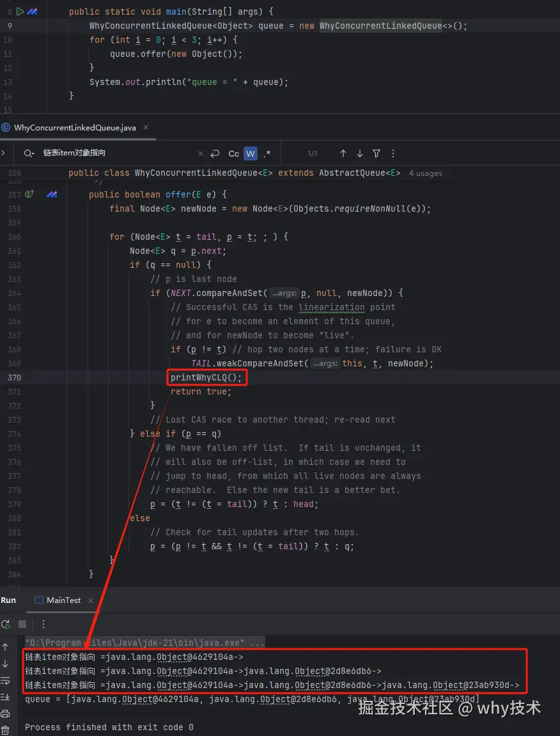Click the folded '...args:' hint in compareAndSet

[x=284, y=294]
